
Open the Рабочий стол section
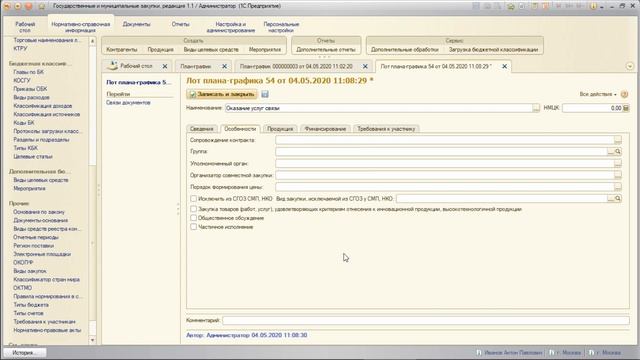click(x=25, y=27)
